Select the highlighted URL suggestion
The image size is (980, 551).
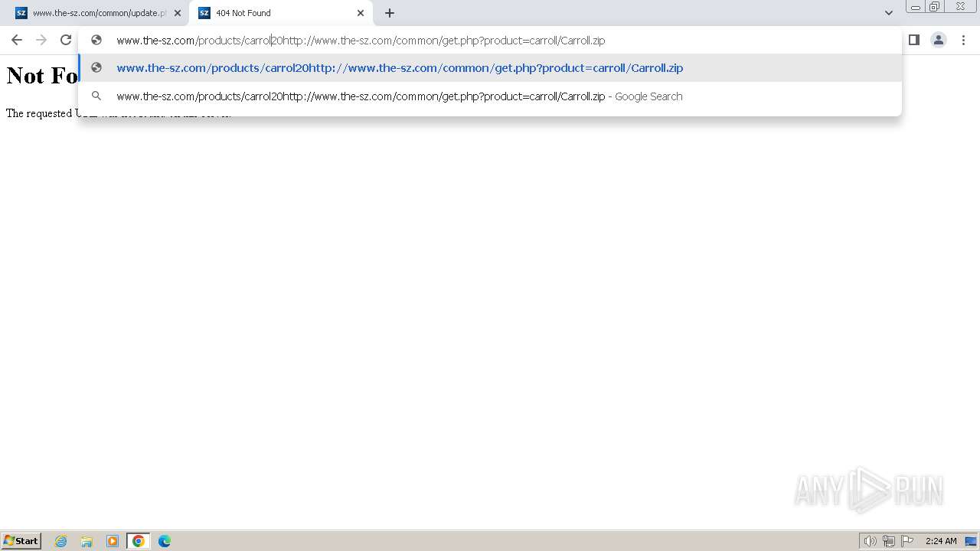tap(490, 68)
